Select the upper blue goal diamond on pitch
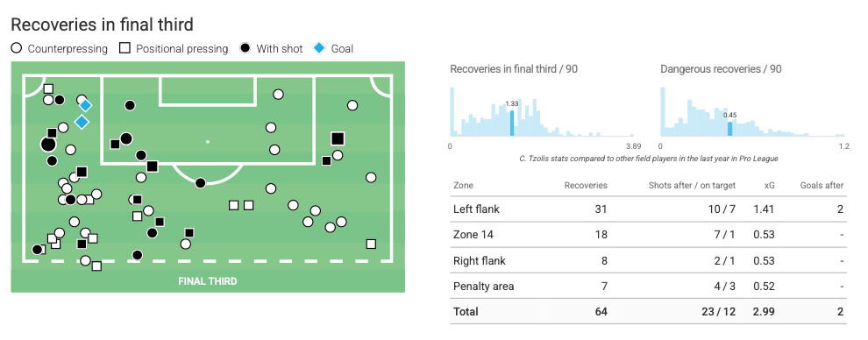 [x=85, y=105]
